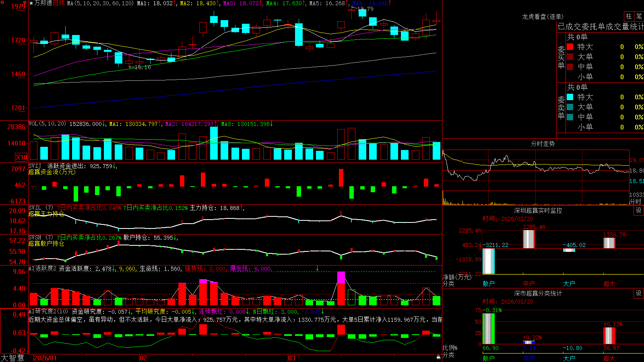644x362 pixels.
Task: Click the 超赢主力持仓 label
Action: [46, 214]
